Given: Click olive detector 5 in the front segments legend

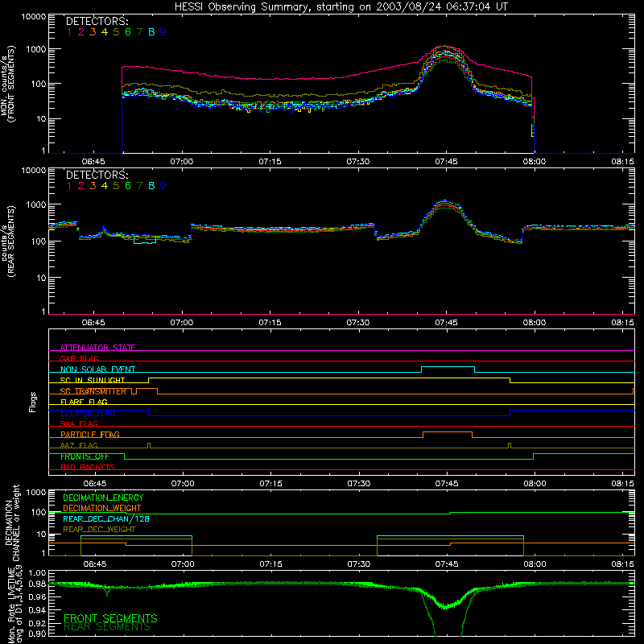Looking at the screenshot, I should coord(116,32).
